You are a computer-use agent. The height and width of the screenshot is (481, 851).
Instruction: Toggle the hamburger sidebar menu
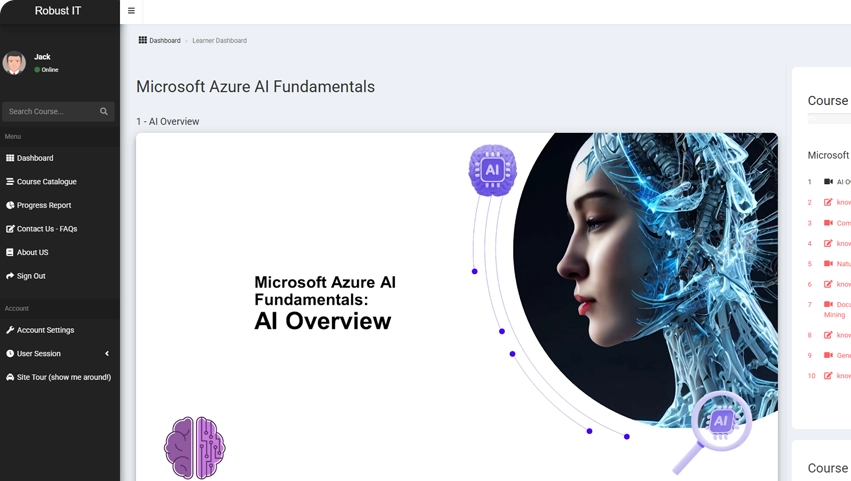(131, 11)
